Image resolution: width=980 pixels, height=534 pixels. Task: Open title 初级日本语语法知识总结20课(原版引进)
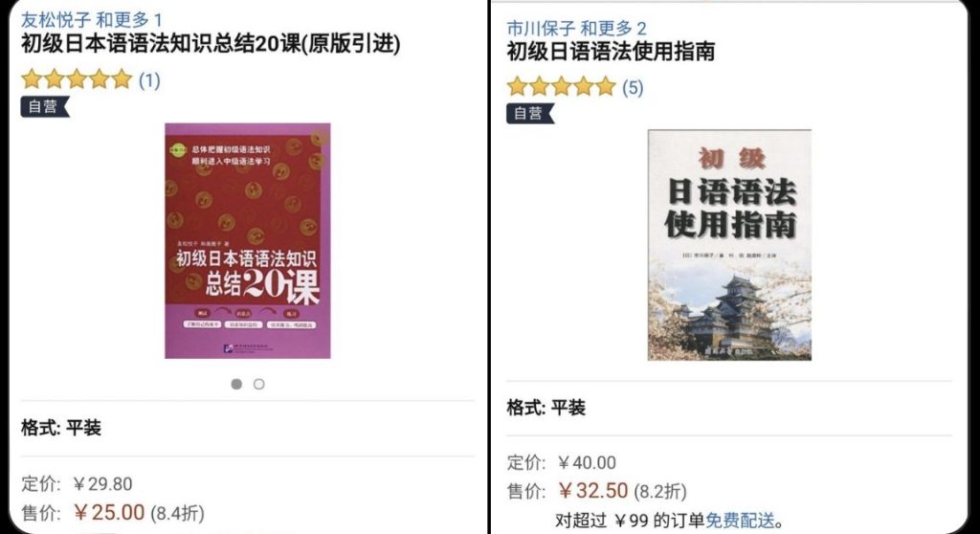(211, 44)
